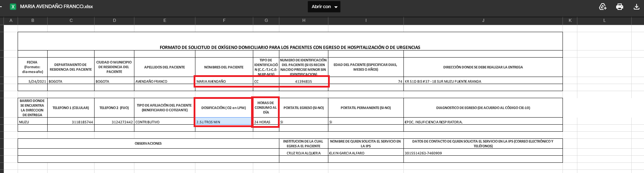
Task: Click EDAD DEL PACIENTE header cell
Action: [366, 67]
